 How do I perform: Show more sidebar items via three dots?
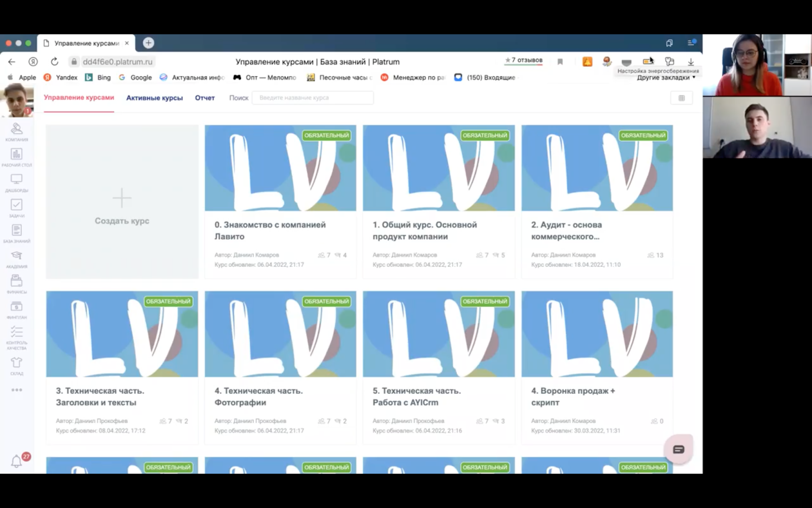[17, 390]
